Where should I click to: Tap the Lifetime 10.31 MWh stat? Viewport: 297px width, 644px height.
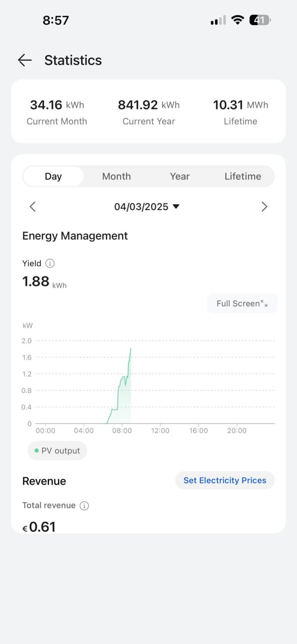(x=240, y=112)
